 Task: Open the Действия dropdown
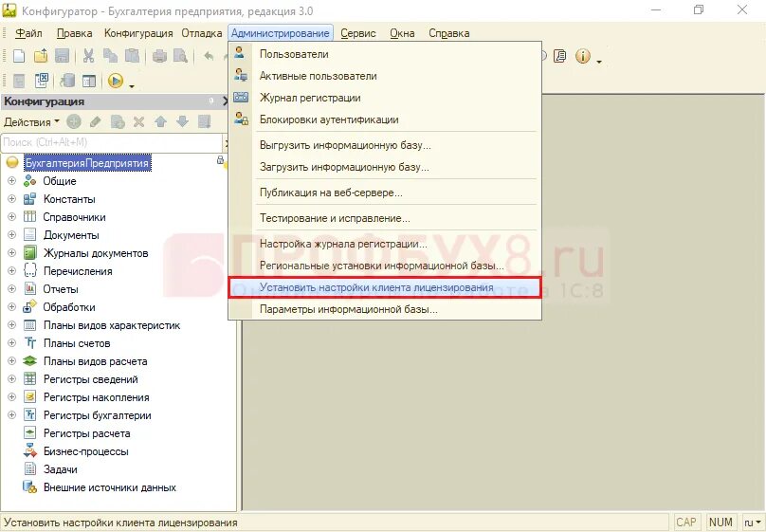pyautogui.click(x=31, y=121)
